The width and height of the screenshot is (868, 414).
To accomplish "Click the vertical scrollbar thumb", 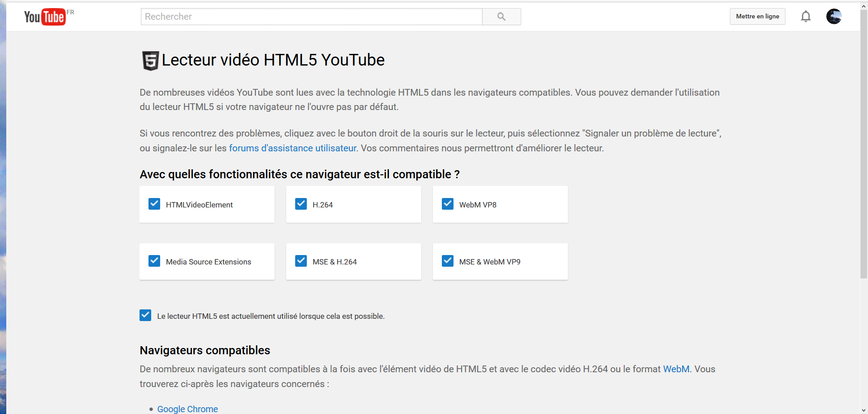I will tap(864, 144).
